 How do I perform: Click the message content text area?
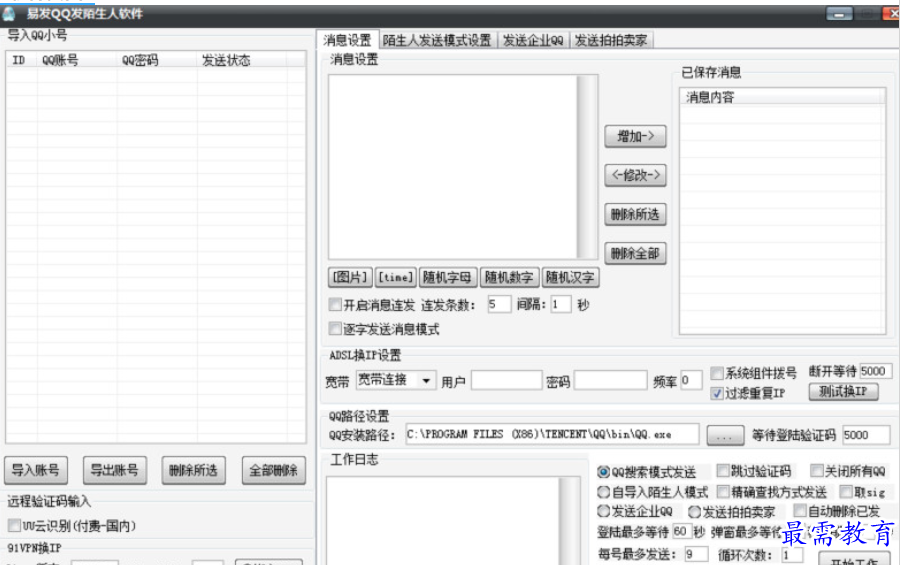click(454, 166)
